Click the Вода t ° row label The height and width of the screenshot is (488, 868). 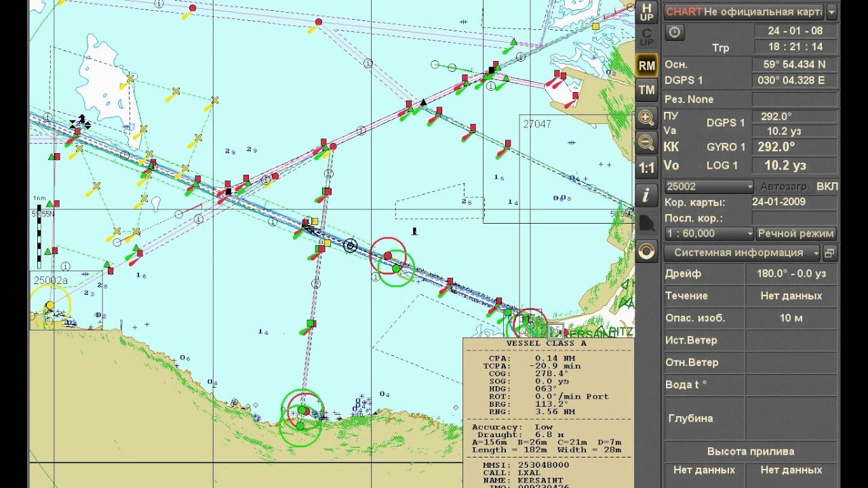coord(686,384)
